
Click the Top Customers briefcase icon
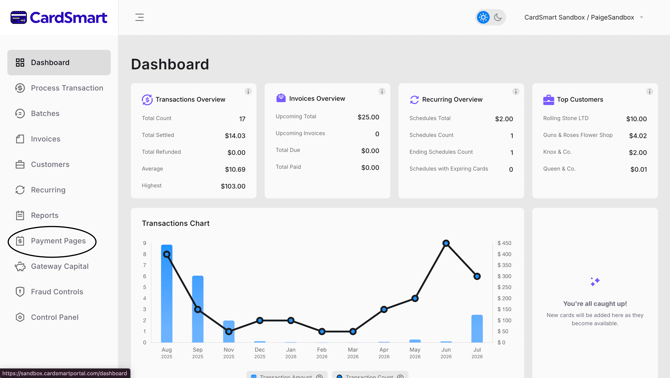point(549,100)
